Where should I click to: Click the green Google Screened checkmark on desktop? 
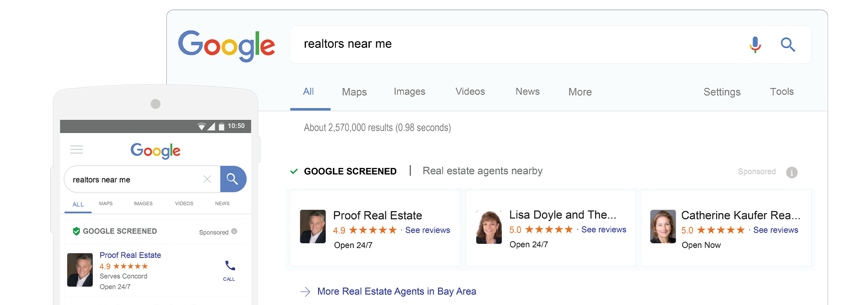(294, 171)
